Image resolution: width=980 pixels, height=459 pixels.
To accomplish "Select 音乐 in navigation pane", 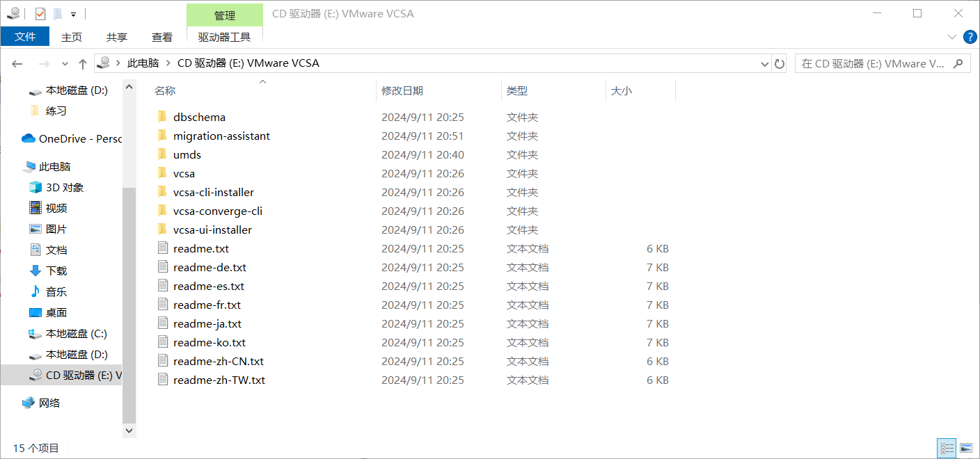I will 47,291.
